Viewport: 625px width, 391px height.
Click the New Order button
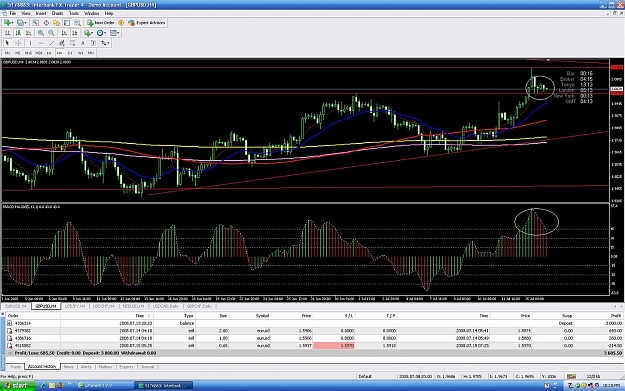tap(101, 23)
